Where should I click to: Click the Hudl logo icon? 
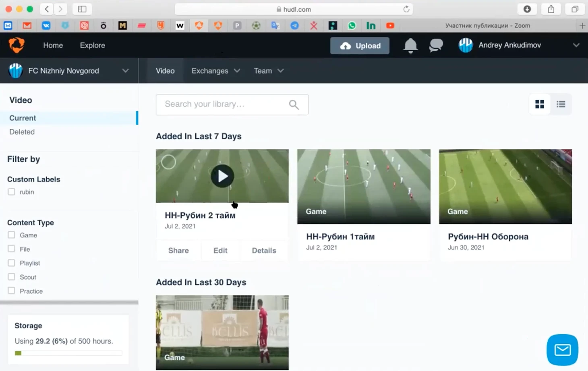(17, 45)
